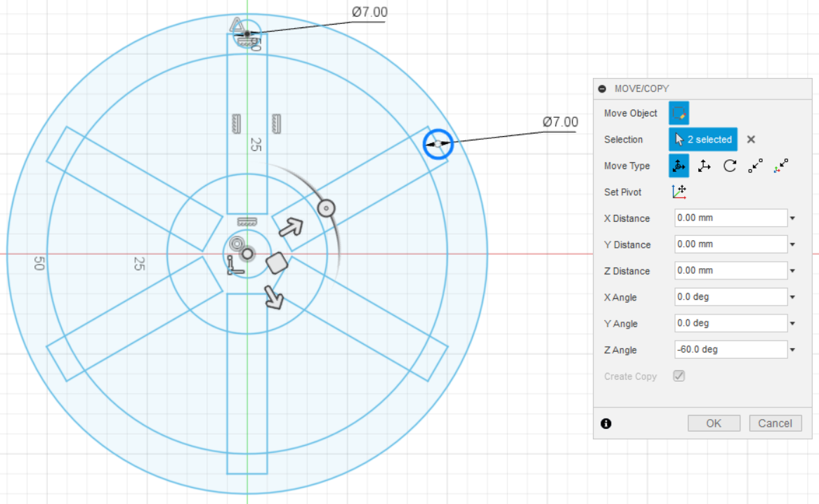Choose Point to Point move type
This screenshot has height=504, width=819.
pos(755,166)
